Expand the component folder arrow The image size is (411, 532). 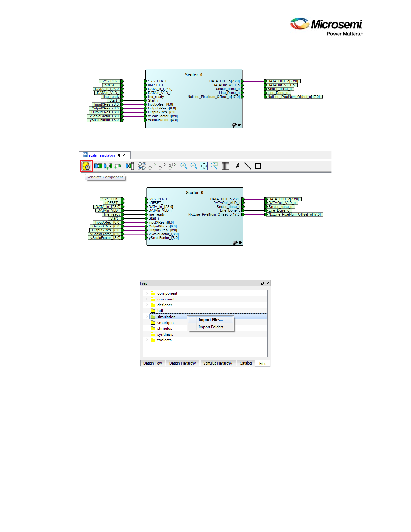147,293
